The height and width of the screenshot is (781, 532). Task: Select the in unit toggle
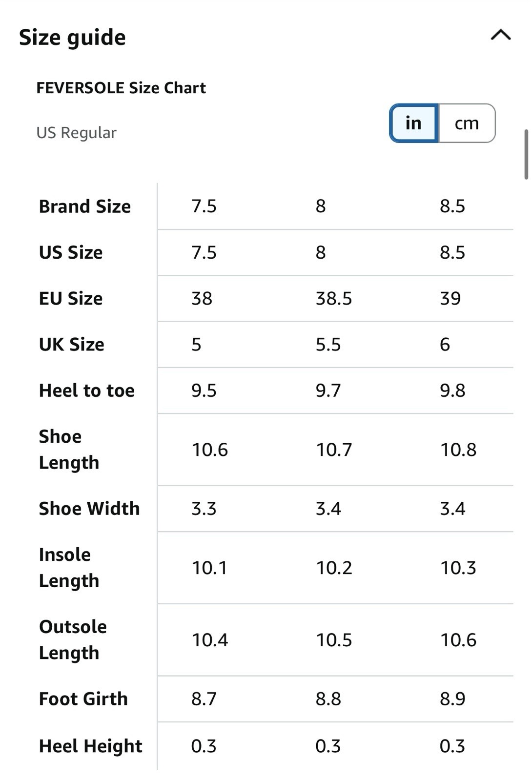tap(413, 123)
